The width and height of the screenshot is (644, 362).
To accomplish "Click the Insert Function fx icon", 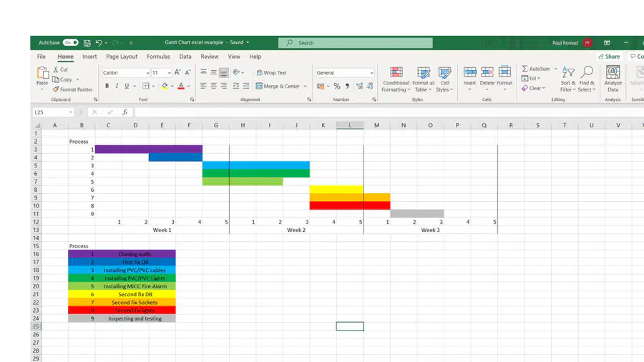I will pos(125,112).
